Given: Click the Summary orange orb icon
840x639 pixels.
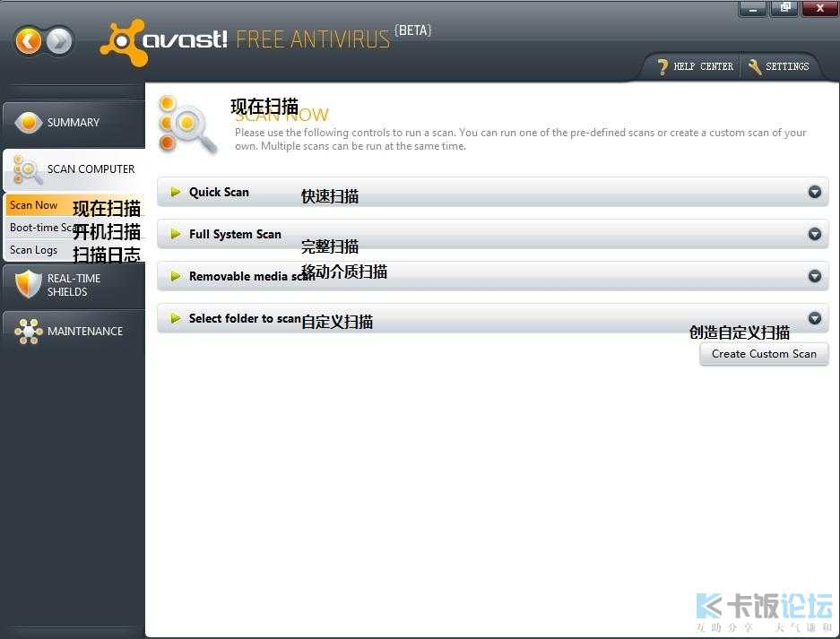Looking at the screenshot, I should (28, 123).
